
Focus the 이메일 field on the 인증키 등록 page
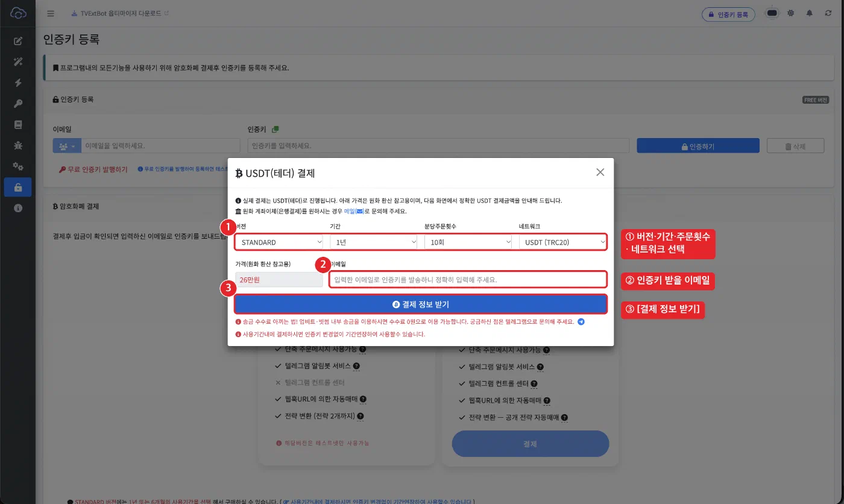pos(161,146)
